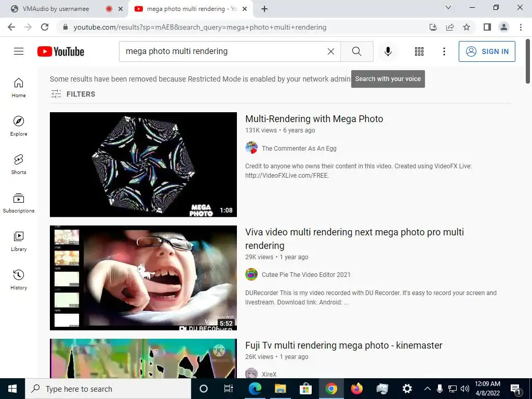Screen dimensions: 532x399
Task: Click The Commenter As An Egg avatar
Action: (x=251, y=148)
